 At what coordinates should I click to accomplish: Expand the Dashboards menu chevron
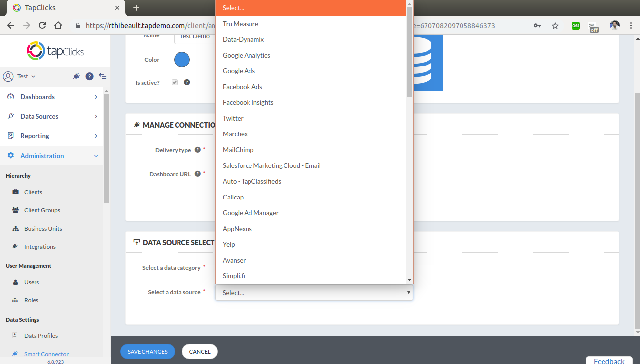point(96,97)
